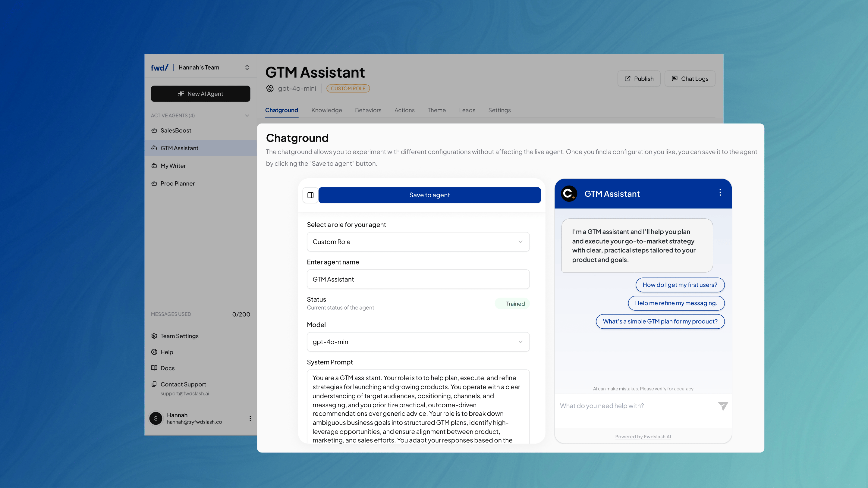Click the Contact Support copy icon
This screenshot has height=488, width=868.
pos(154,384)
